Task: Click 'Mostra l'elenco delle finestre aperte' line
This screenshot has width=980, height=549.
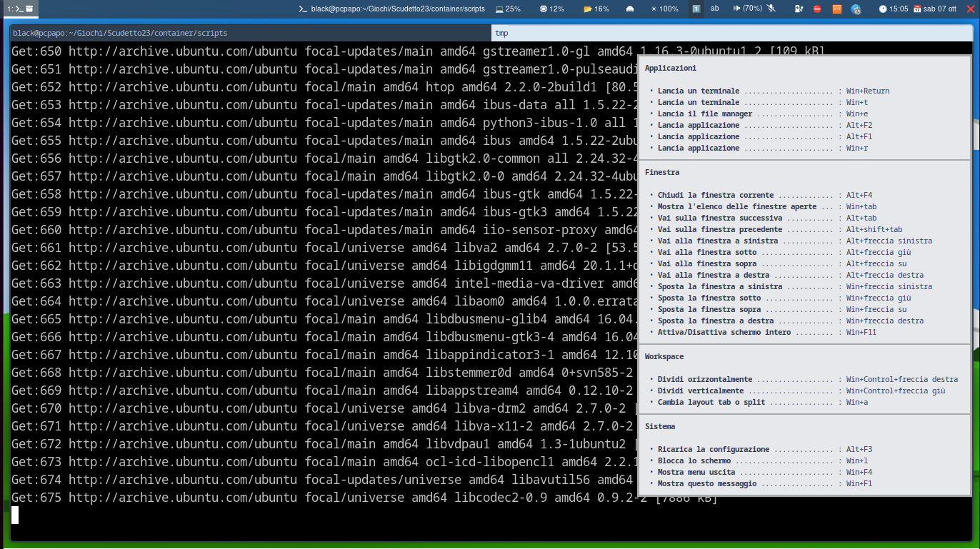Action: pos(763,207)
